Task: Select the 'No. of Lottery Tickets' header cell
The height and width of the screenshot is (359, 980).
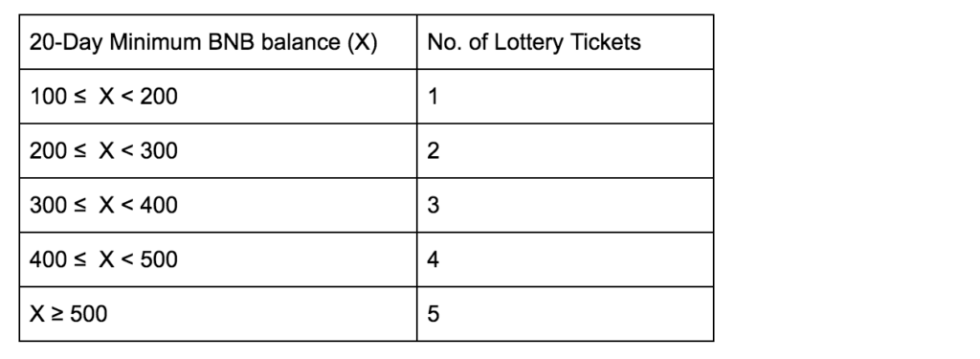Action: (x=565, y=42)
